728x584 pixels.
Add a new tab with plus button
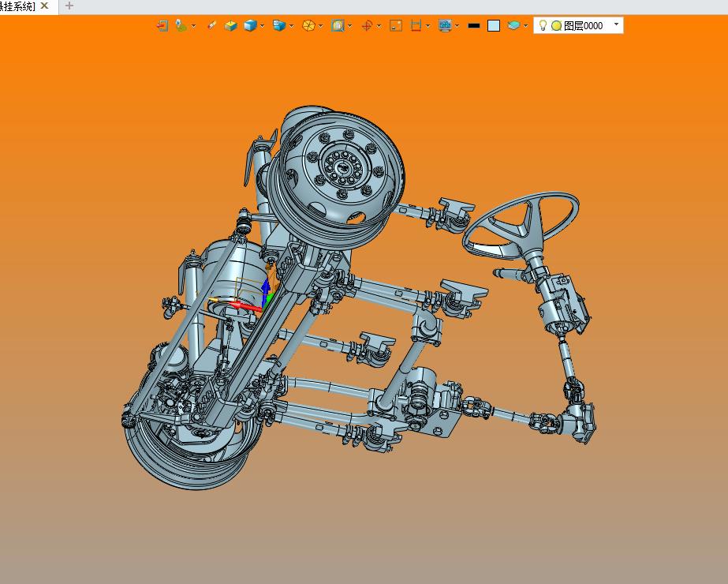[69, 6]
